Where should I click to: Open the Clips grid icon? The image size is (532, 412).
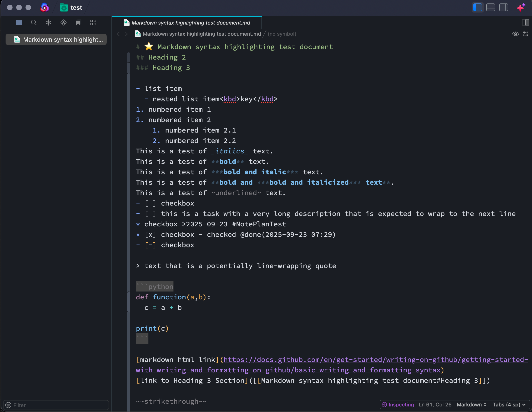click(x=93, y=23)
